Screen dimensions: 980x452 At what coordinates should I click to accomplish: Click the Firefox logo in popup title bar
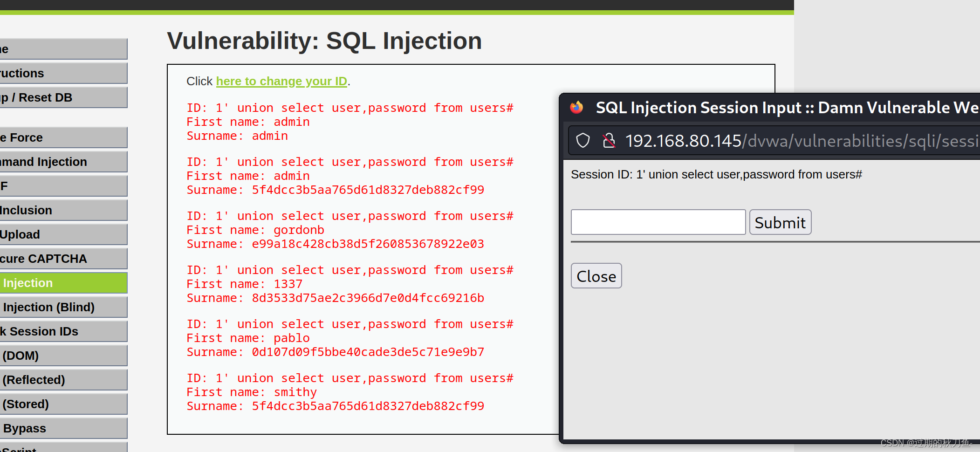click(576, 107)
